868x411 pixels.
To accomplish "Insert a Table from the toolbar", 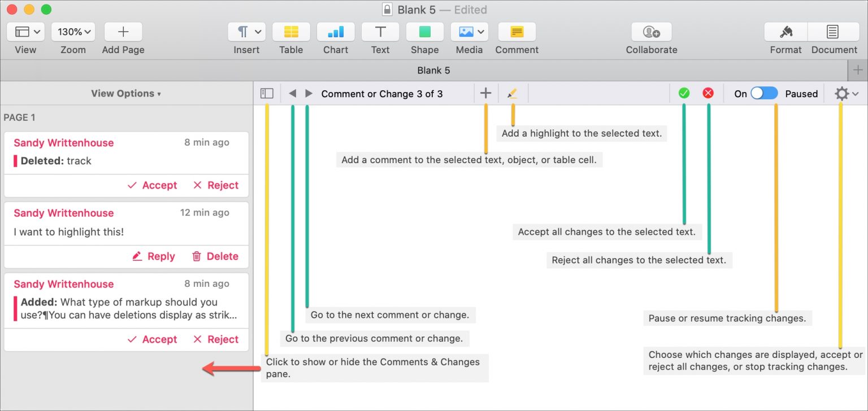I will tap(291, 32).
